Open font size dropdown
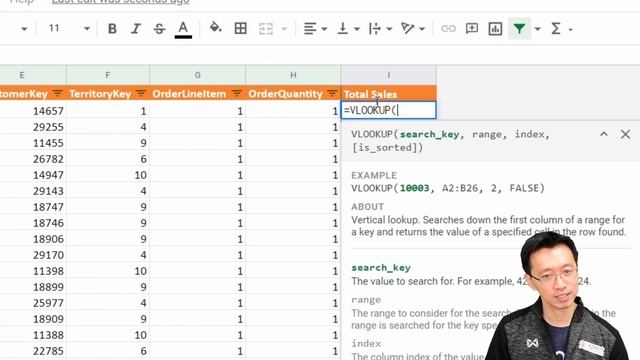Image resolution: width=640 pixels, height=360 pixels. tap(87, 29)
